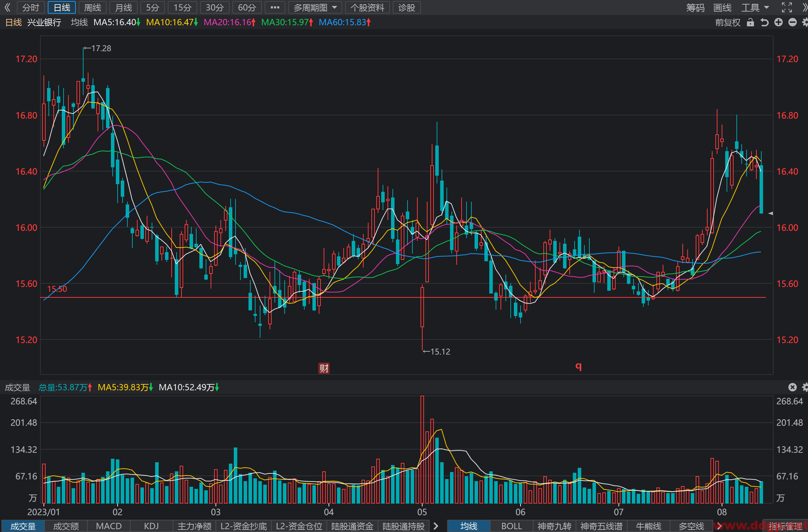Image resolution: width=808 pixels, height=532 pixels.
Task: Toggle fullscreen chart view icon
Action: (x=787, y=7)
